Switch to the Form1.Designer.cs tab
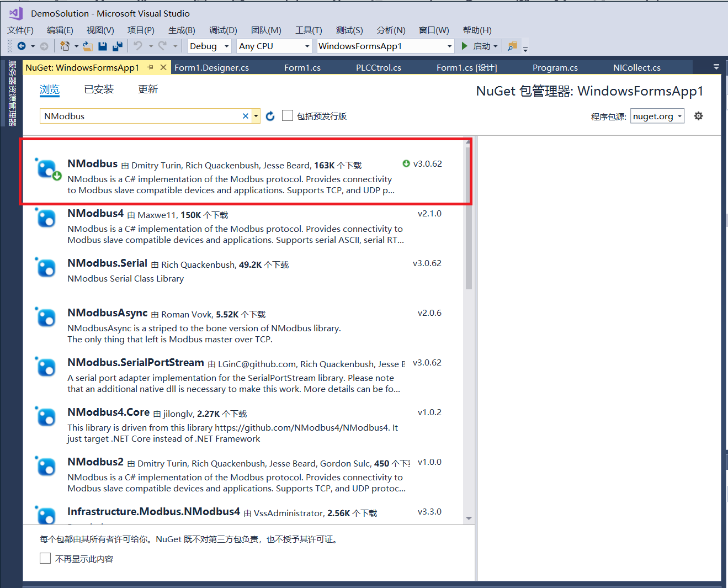728x588 pixels. pyautogui.click(x=211, y=67)
